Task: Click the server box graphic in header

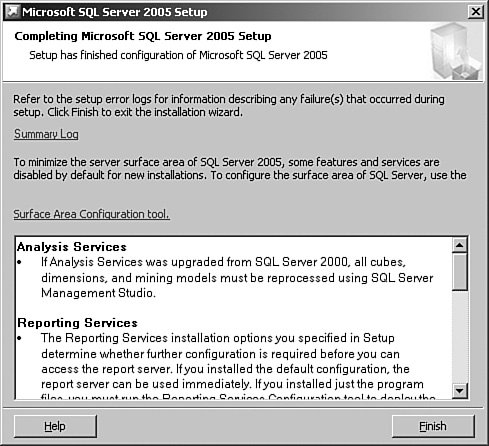Action: (456, 51)
